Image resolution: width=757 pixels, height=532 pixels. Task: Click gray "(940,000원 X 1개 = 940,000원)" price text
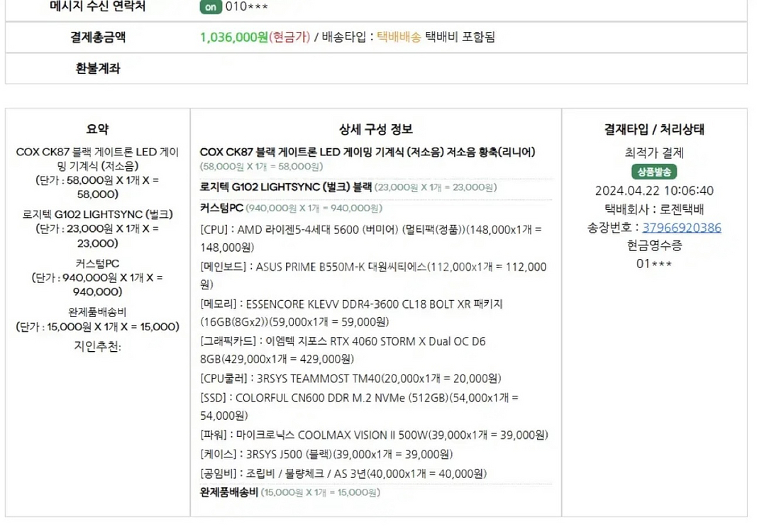[314, 208]
